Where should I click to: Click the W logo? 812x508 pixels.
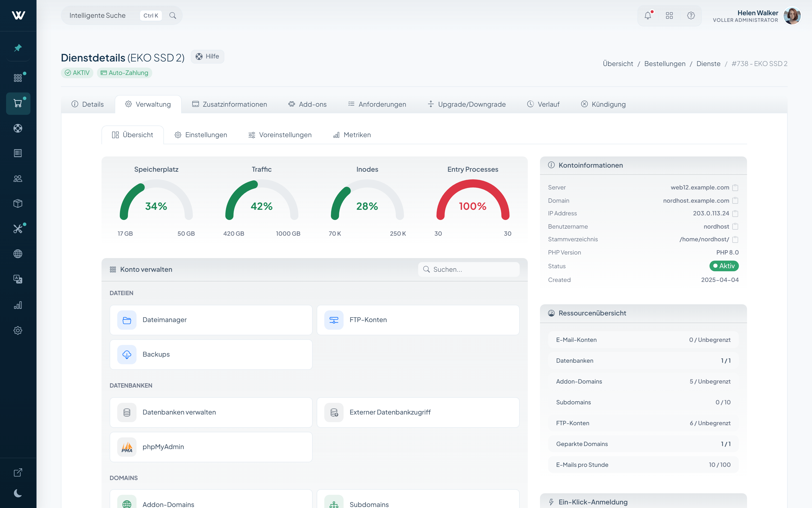18,15
